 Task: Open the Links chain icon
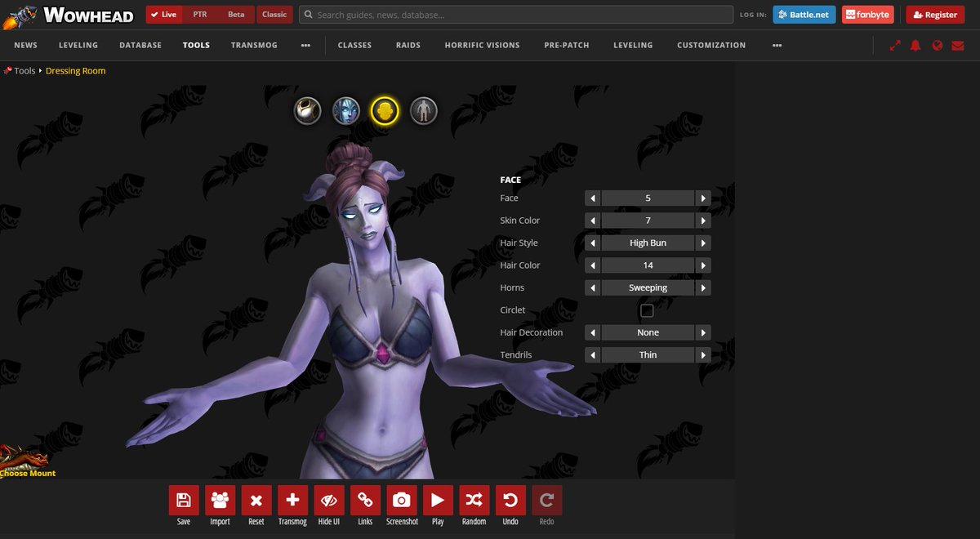click(x=365, y=501)
